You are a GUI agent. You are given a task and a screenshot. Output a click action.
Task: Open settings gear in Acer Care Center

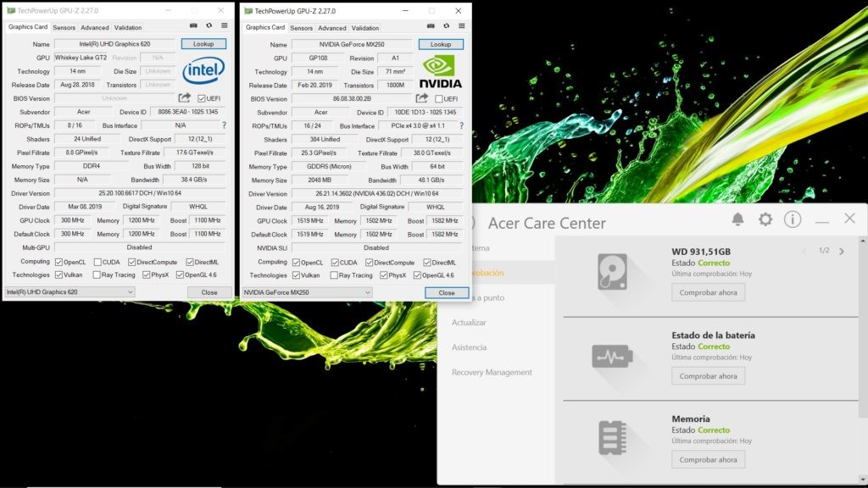[x=765, y=219]
